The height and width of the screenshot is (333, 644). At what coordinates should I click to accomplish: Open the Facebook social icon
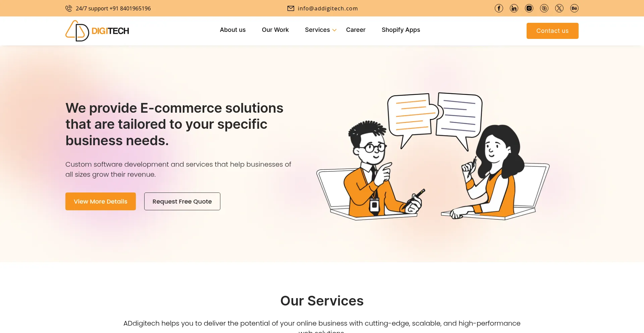coord(499,8)
